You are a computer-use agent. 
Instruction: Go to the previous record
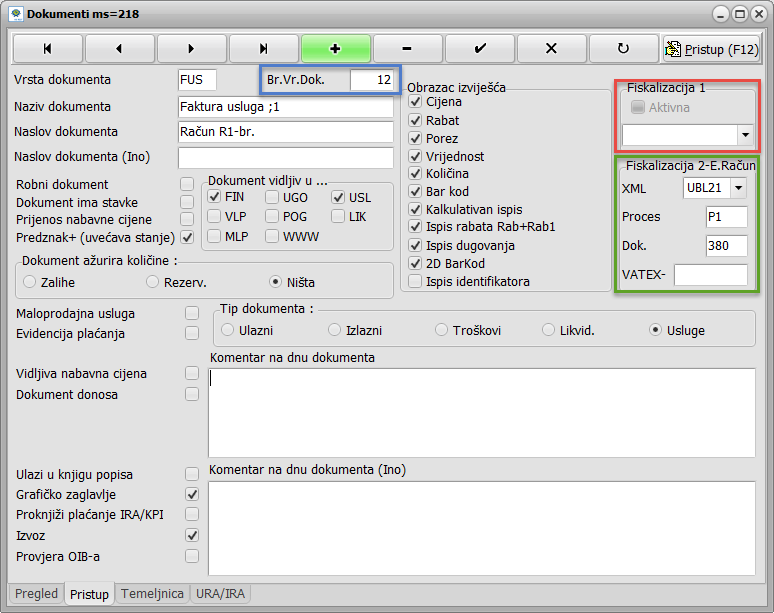click(x=119, y=48)
